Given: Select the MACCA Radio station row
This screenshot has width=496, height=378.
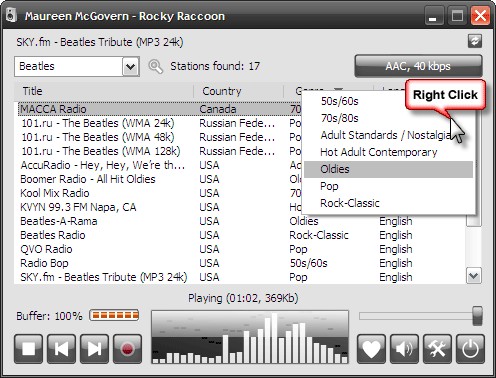Looking at the screenshot, I should pos(159,109).
